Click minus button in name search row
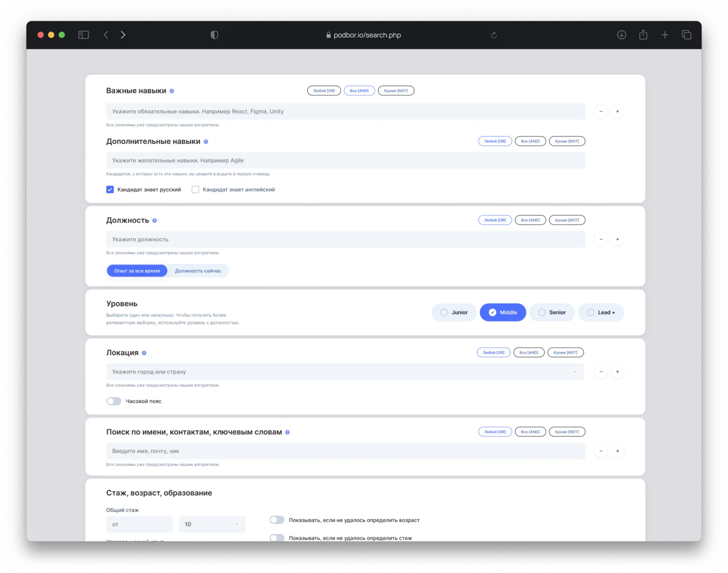728x573 pixels. point(601,451)
